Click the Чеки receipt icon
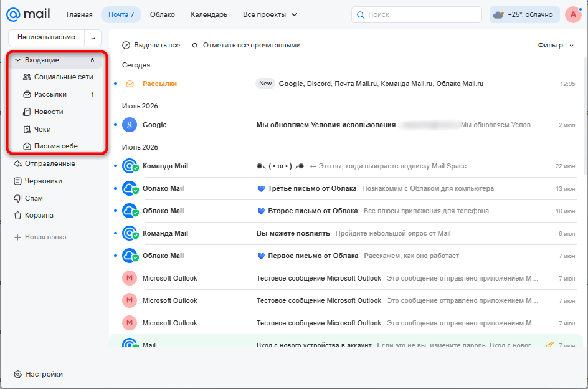Viewport: 588px width, 389px height. 27,129
